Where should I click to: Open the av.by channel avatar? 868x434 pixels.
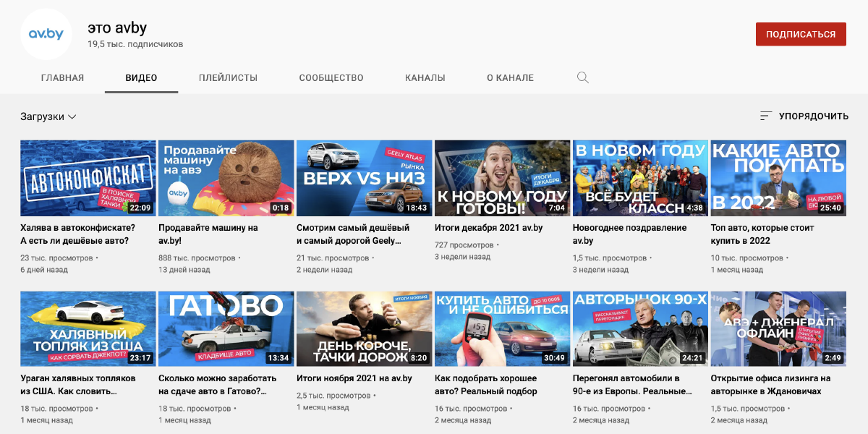click(46, 34)
